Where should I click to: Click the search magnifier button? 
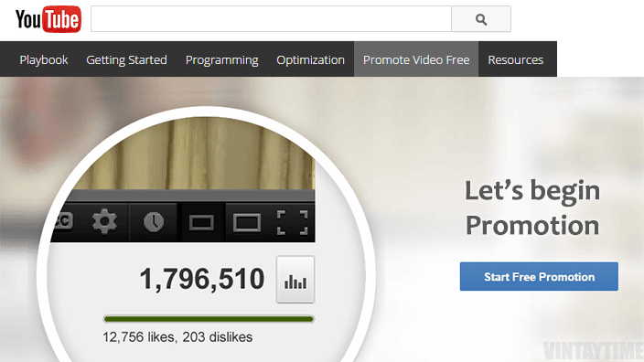pos(481,19)
